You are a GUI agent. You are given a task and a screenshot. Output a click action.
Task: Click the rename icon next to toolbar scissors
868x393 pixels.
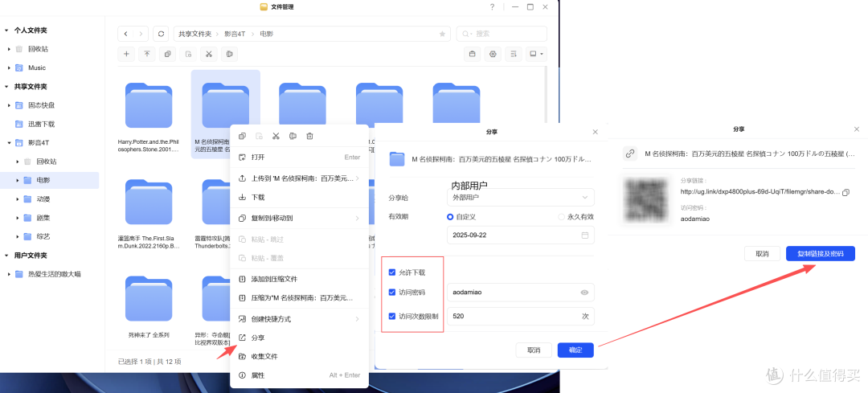pos(228,54)
